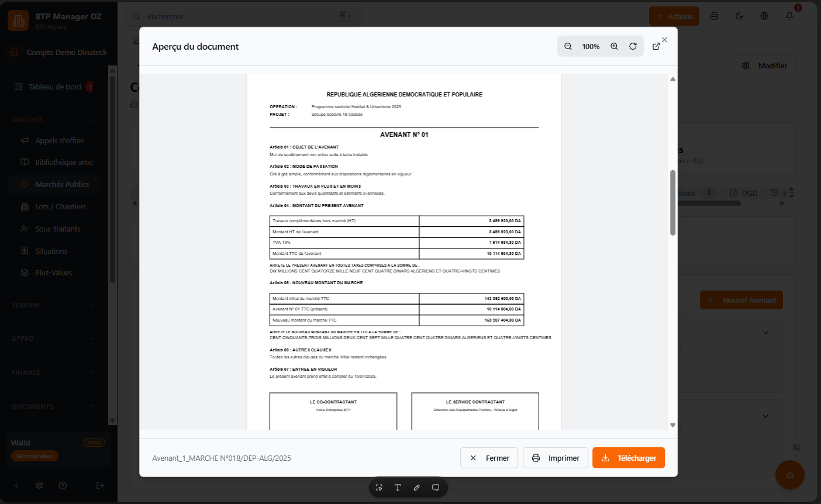The height and width of the screenshot is (504, 821).
Task: Open the help question mark icon
Action: 63,485
